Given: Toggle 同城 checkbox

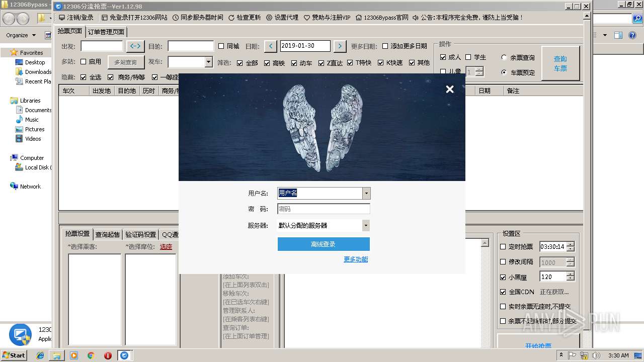Looking at the screenshot, I should (x=229, y=46).
